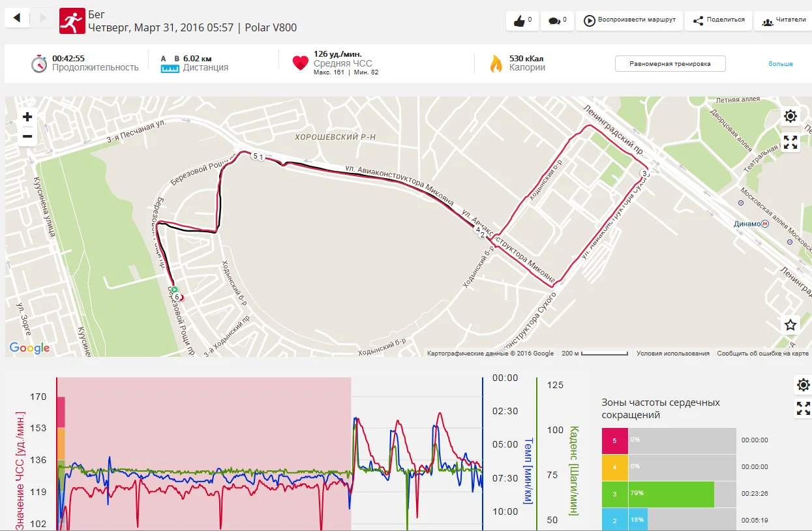
Task: Select green heart rate zone 3 bar
Action: pos(671,493)
